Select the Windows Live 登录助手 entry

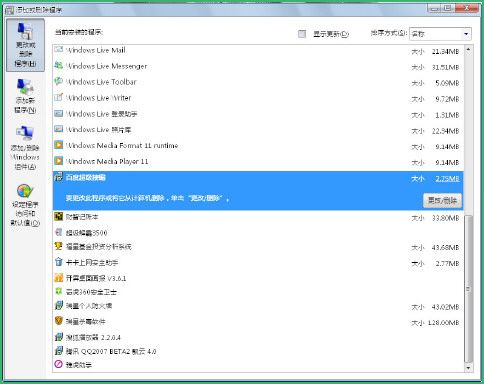pyautogui.click(x=258, y=114)
